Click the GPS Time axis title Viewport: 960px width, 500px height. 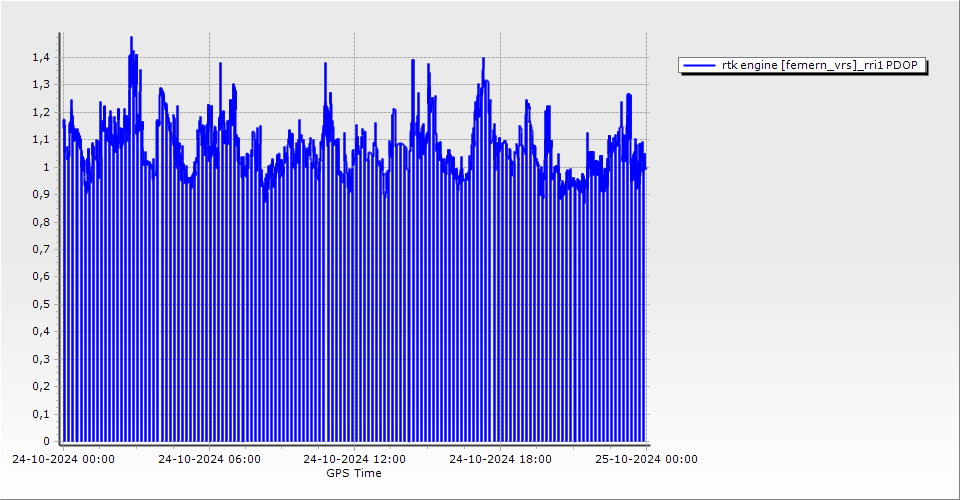[354, 473]
